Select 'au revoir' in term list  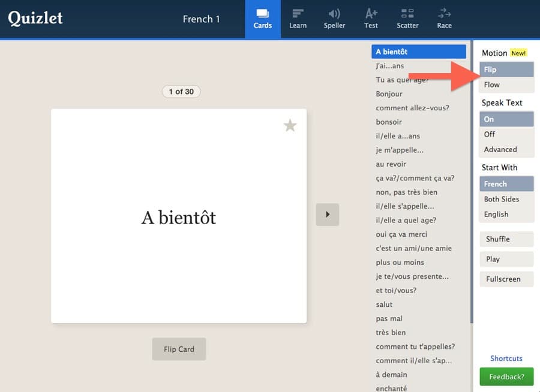coord(419,164)
